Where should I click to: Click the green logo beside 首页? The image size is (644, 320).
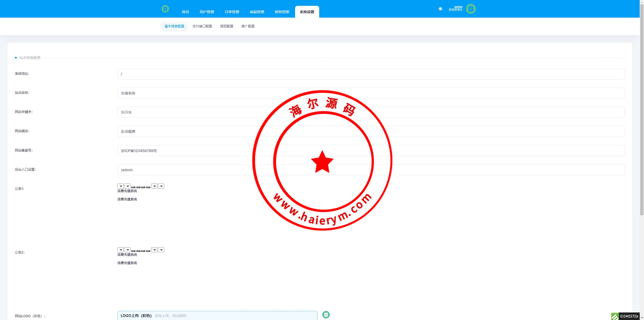pyautogui.click(x=165, y=9)
